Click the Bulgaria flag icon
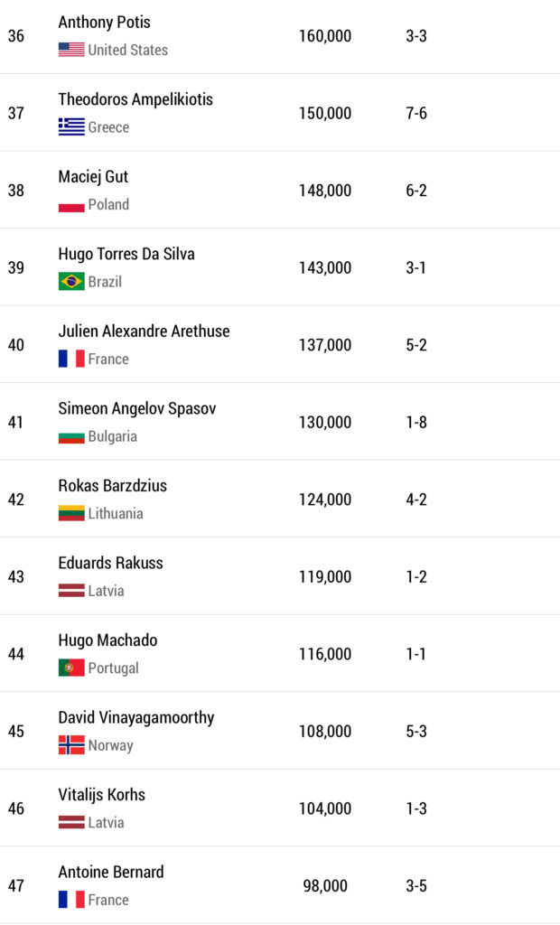 tap(71, 436)
